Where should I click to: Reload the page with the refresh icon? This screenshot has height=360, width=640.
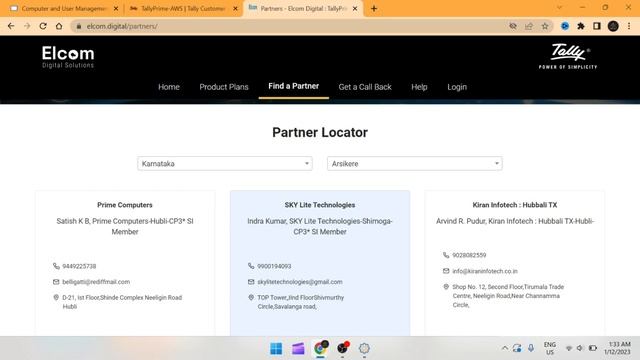coord(43,26)
